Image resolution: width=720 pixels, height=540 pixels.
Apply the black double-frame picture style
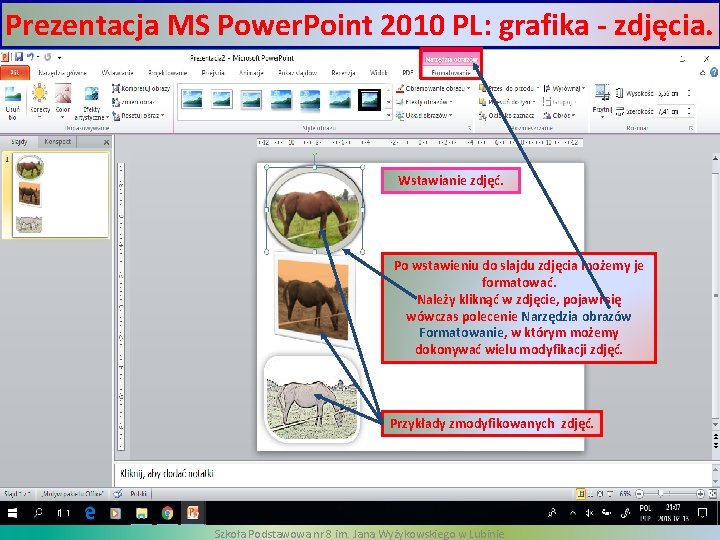click(x=369, y=99)
